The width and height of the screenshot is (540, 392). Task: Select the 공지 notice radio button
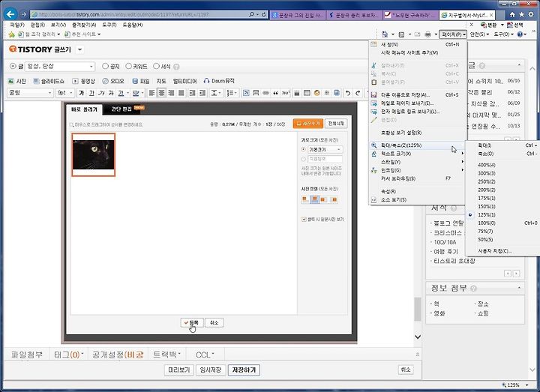tap(105, 66)
